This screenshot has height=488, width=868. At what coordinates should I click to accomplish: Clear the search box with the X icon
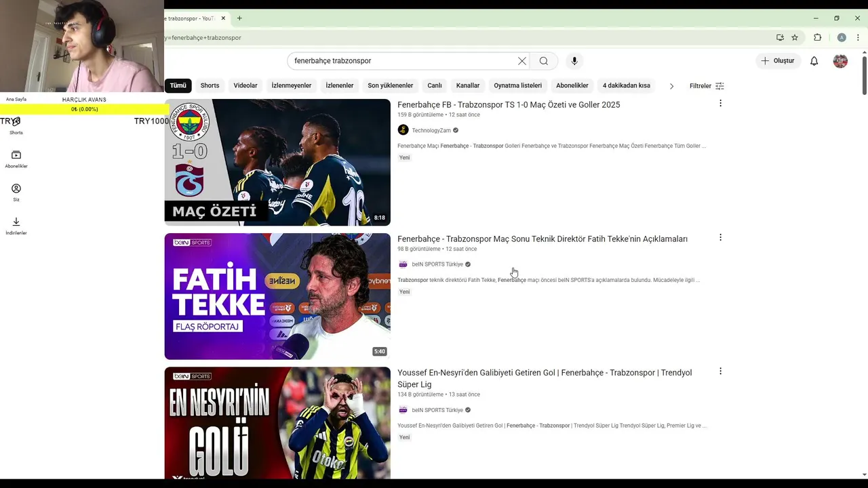coord(522,61)
